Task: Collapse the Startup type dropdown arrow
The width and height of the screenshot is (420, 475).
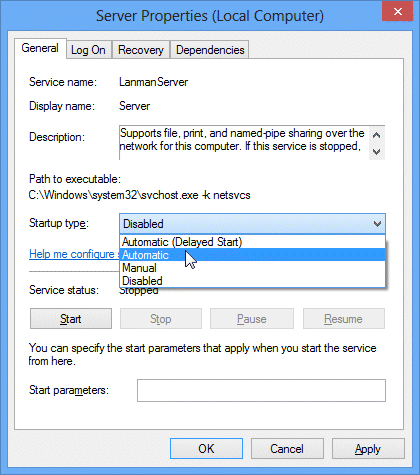Action: coord(377,224)
